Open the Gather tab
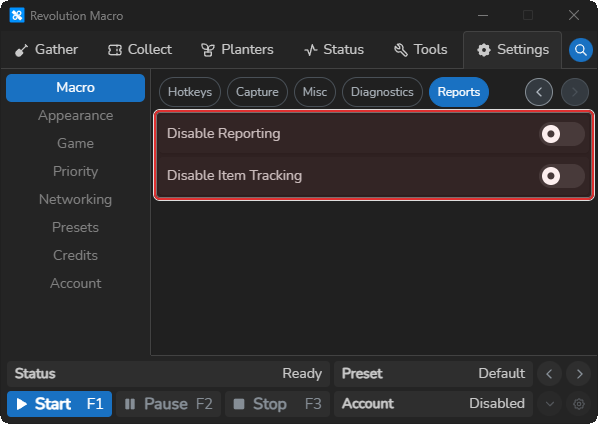 click(46, 50)
